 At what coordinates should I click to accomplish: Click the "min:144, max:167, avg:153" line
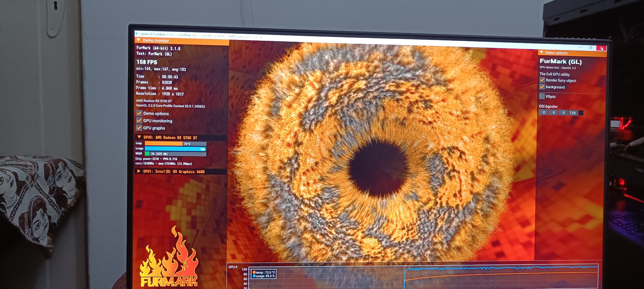point(161,69)
